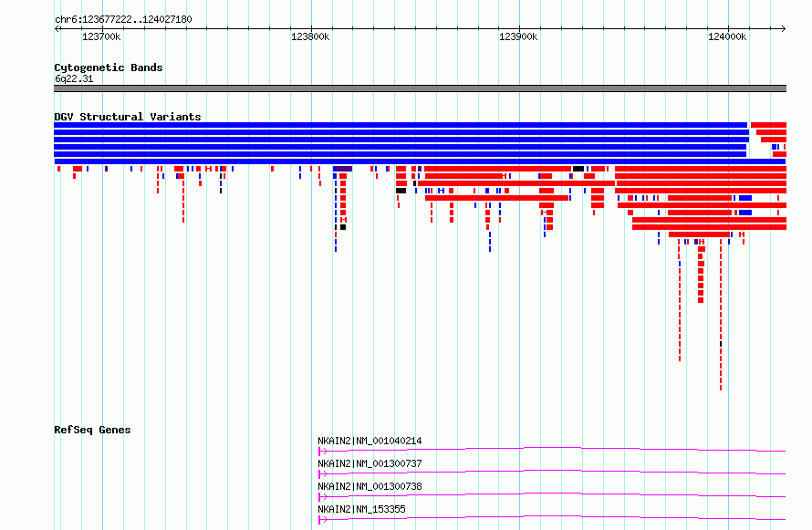Click the top-right red variant bar near 124020k
812x530 pixels.
(x=768, y=125)
